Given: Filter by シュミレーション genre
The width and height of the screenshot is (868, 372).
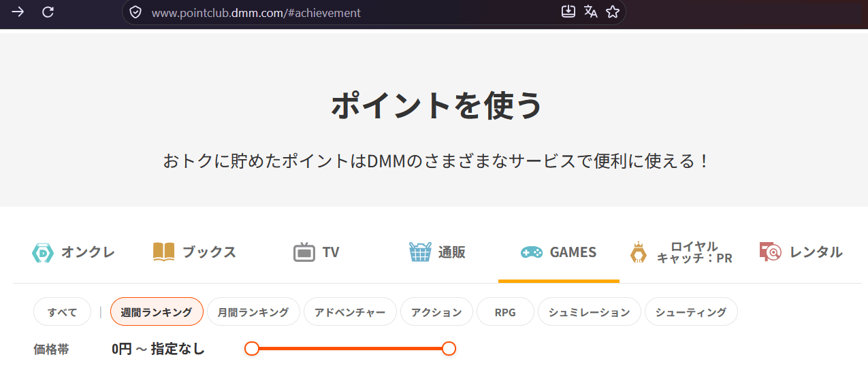Looking at the screenshot, I should pyautogui.click(x=590, y=312).
